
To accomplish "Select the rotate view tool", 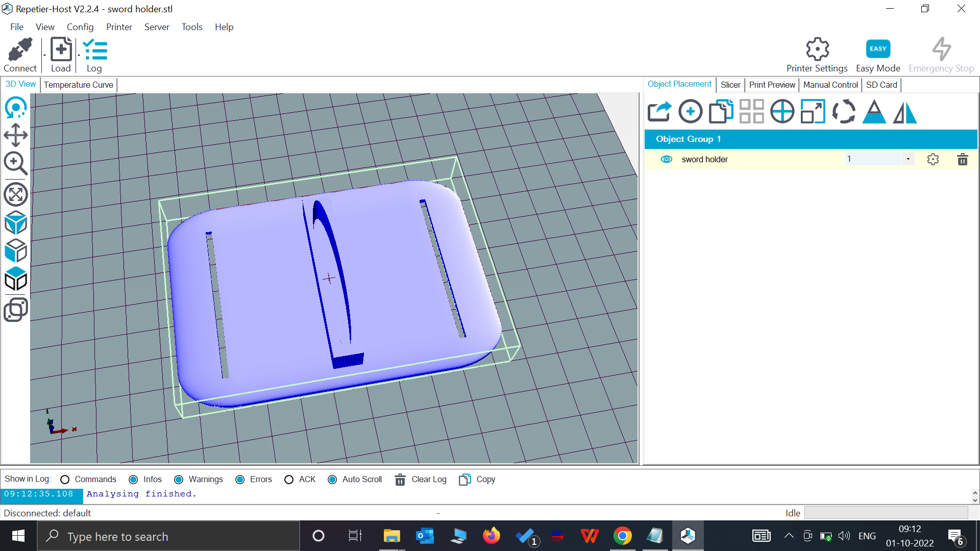I will click(x=15, y=108).
